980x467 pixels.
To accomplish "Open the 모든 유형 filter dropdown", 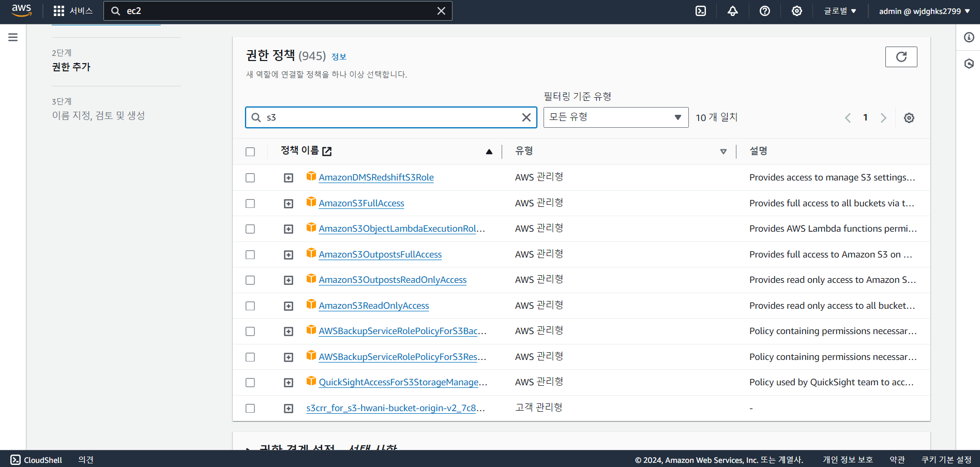I will click(616, 117).
